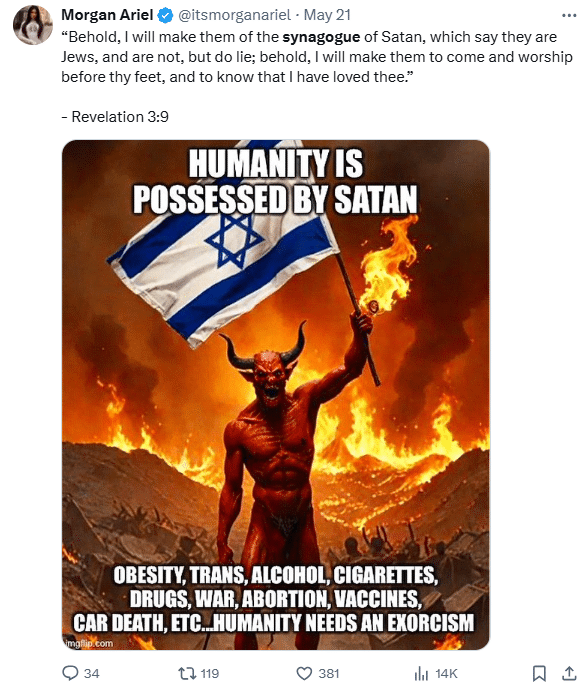Click the 381 likes count
This screenshot has height=688, width=586.
tap(329, 674)
